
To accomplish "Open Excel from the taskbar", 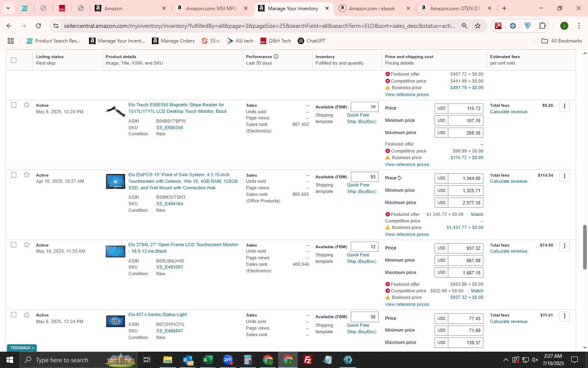I will 207,360.
